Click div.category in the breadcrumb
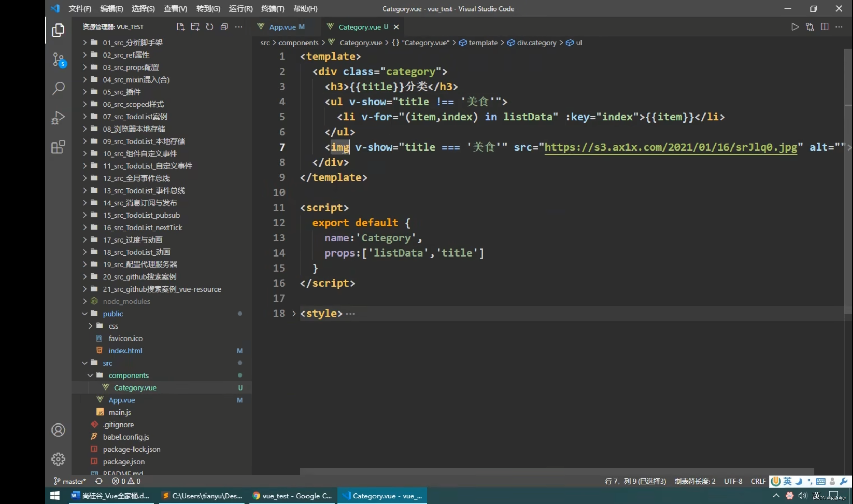The height and width of the screenshot is (504, 853). tap(537, 43)
